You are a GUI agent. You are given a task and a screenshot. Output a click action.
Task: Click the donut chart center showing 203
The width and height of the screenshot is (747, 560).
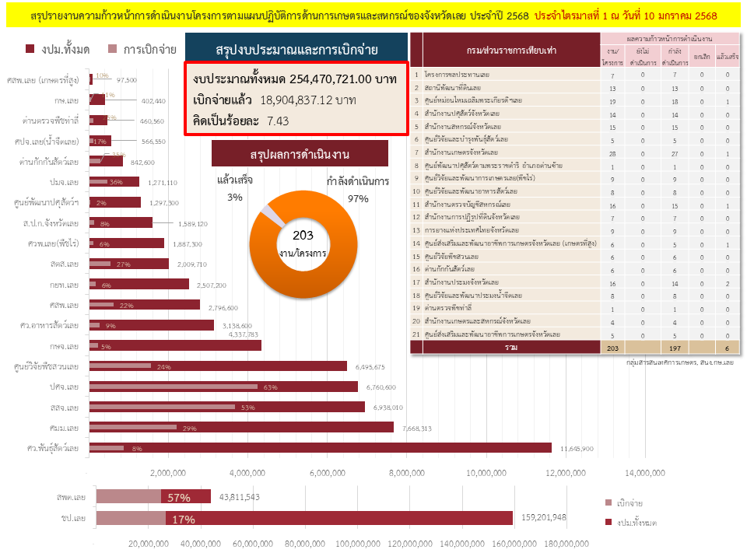(x=303, y=243)
